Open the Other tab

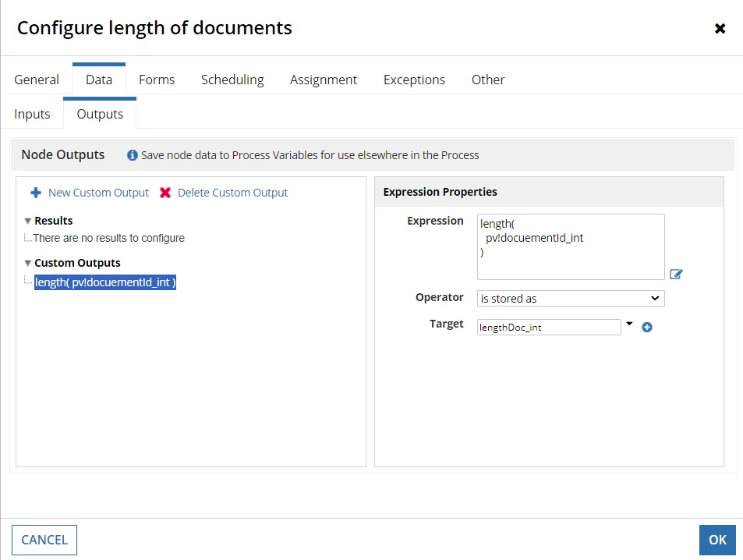488,80
